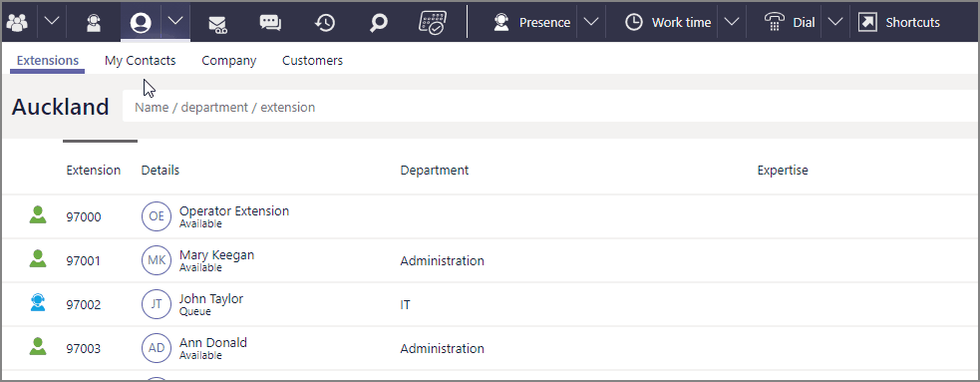980x382 pixels.
Task: Click the Dial button
Action: click(x=790, y=23)
